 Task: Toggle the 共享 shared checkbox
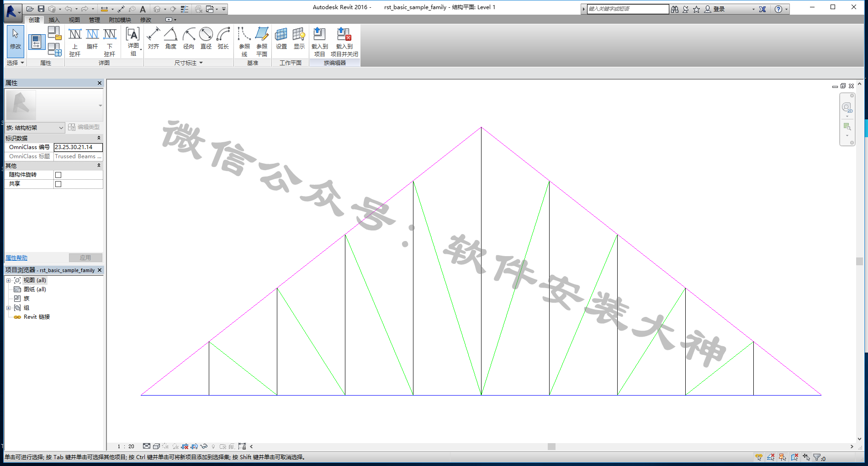pyautogui.click(x=58, y=184)
